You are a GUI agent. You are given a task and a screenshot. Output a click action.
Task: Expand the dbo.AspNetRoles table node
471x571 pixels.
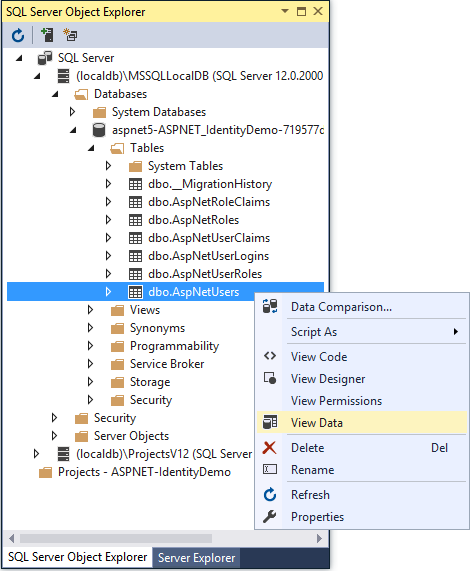tap(108, 220)
